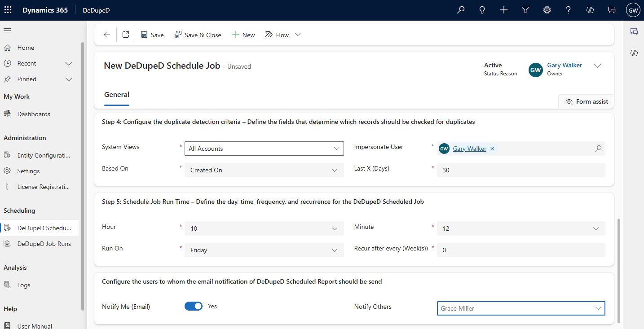Viewport: 644px width, 329px height.
Task: Open DeDupeD Job Runs in sidebar
Action: [44, 244]
